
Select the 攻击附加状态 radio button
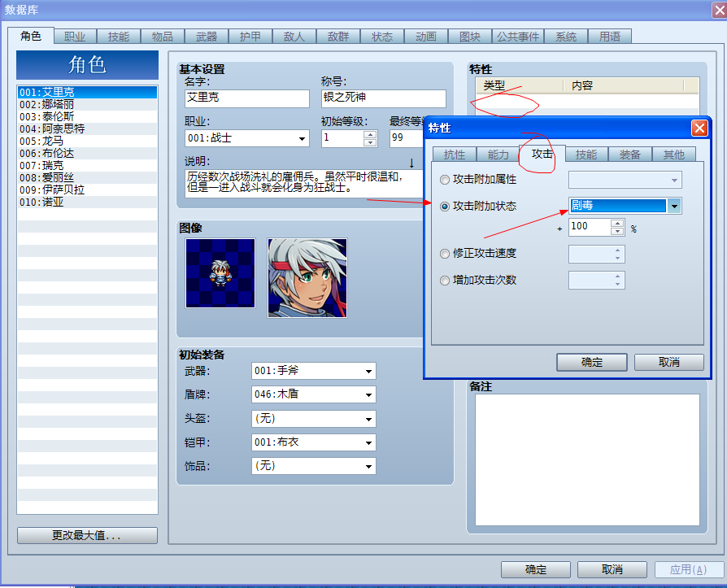pos(445,207)
